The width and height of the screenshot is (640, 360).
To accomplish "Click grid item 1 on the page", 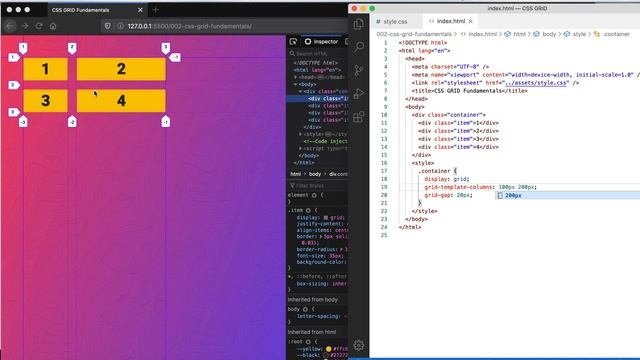I will pos(45,69).
